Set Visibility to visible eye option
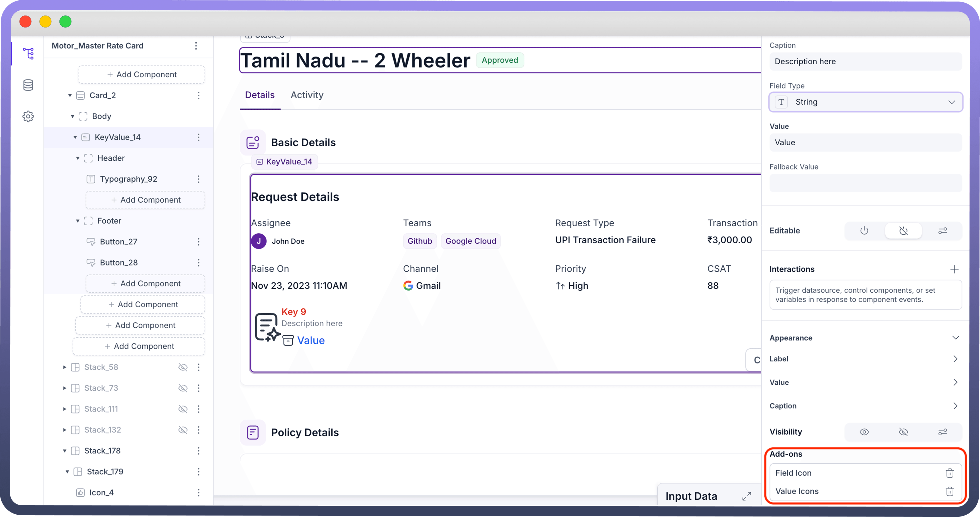 pyautogui.click(x=864, y=432)
